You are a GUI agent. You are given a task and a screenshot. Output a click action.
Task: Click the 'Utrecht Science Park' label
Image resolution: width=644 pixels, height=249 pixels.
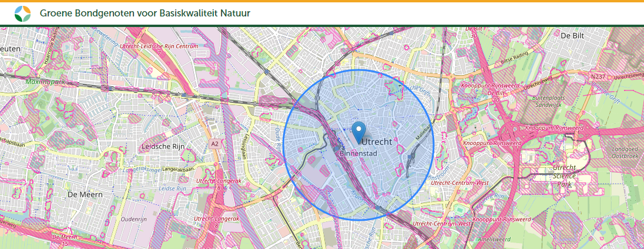pos(563,176)
